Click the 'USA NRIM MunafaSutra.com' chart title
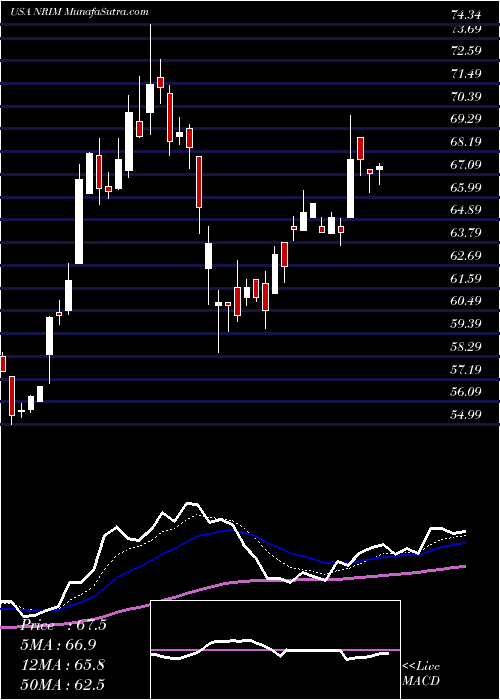This screenshot has height=700, width=500. coord(79,12)
